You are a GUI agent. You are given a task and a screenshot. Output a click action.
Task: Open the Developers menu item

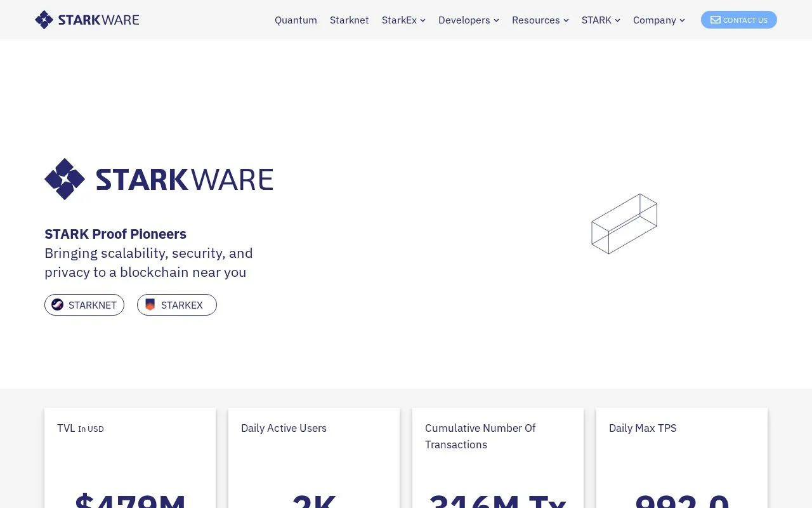tap(464, 20)
